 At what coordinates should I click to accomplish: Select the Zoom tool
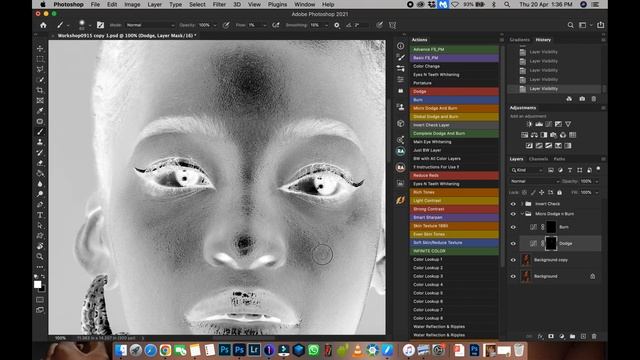(x=40, y=256)
